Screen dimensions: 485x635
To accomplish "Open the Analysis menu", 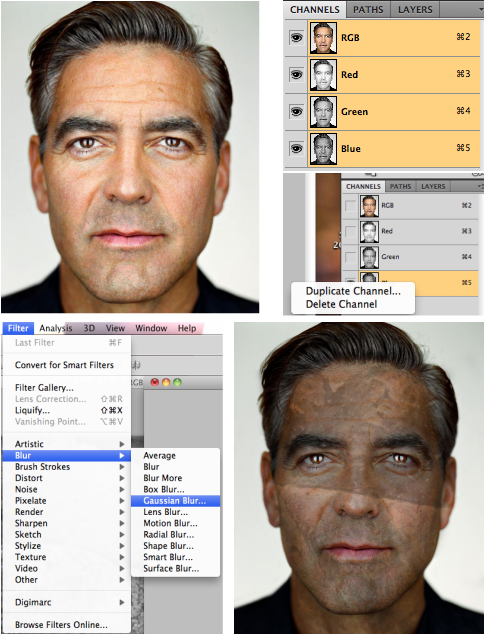I will 55,328.
